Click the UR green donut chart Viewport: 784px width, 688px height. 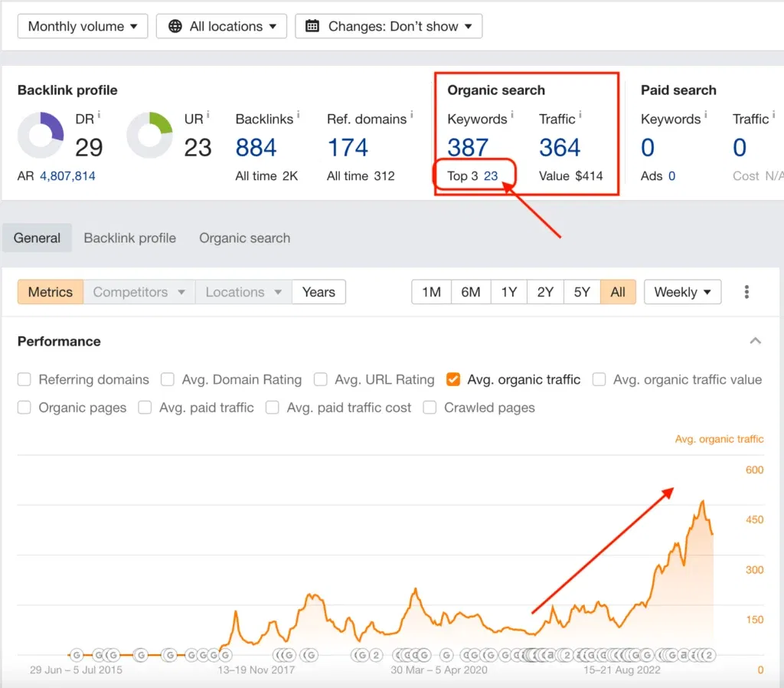pos(149,135)
